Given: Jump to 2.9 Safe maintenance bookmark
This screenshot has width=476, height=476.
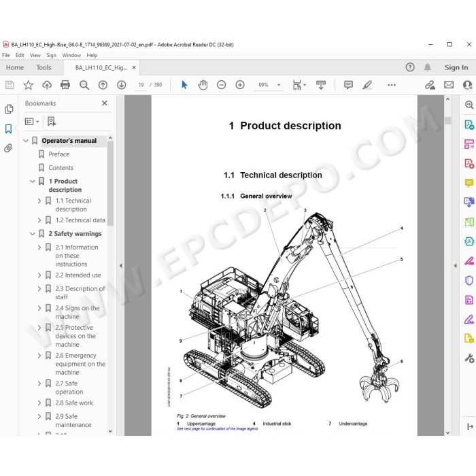Looking at the screenshot, I should pyautogui.click(x=73, y=420).
